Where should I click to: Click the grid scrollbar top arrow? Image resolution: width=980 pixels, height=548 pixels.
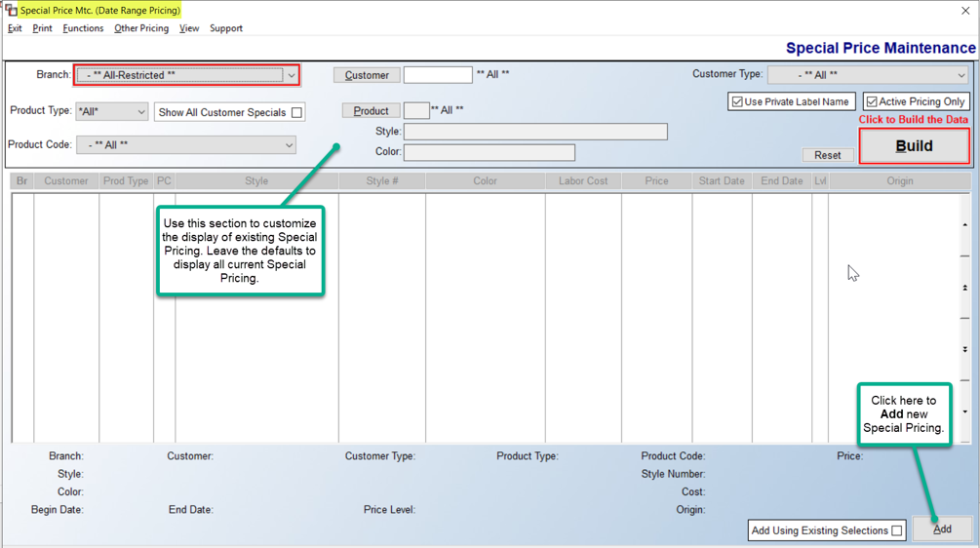click(x=965, y=225)
